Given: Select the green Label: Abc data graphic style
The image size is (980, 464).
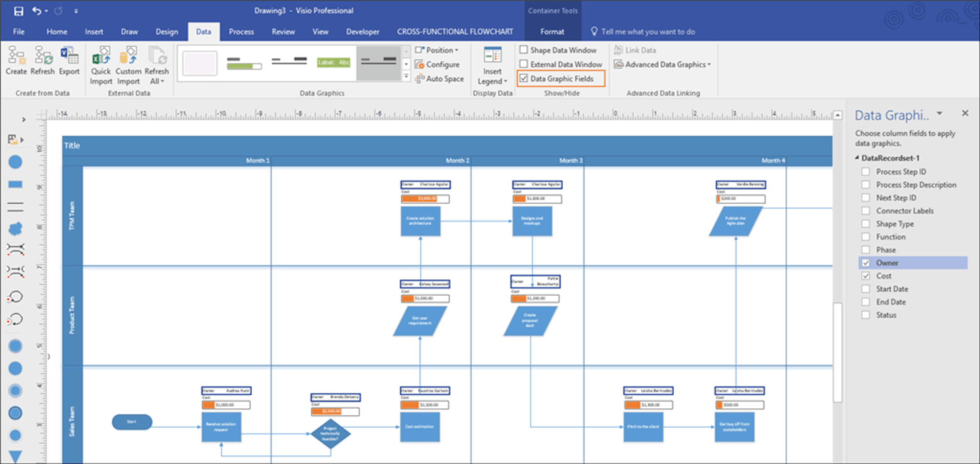Looking at the screenshot, I should [x=334, y=62].
